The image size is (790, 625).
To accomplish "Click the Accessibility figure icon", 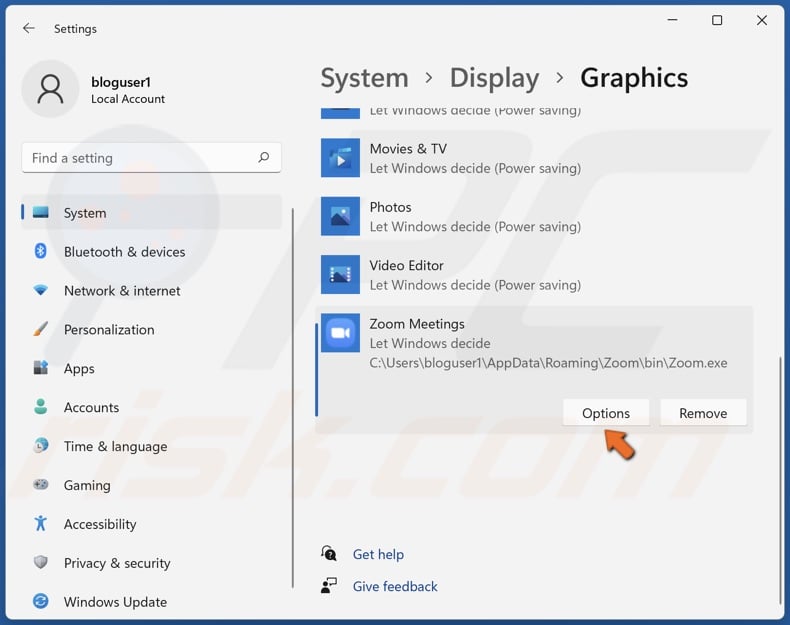I will pyautogui.click(x=40, y=523).
